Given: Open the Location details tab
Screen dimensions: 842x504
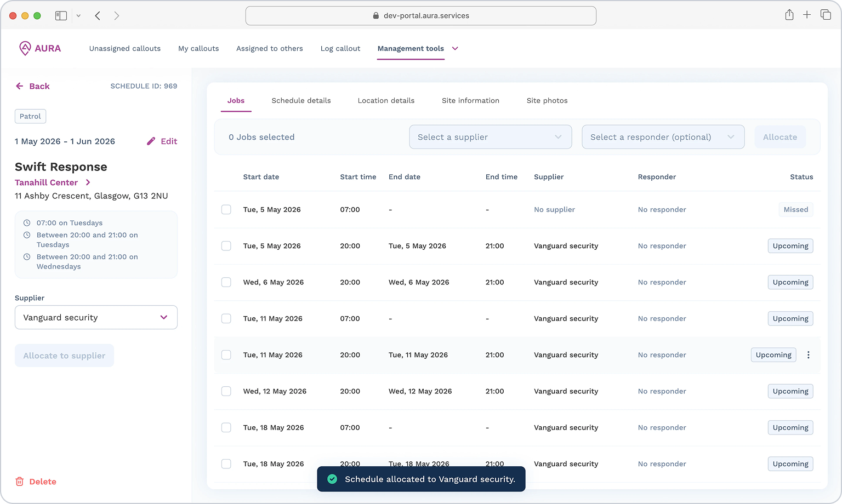Looking at the screenshot, I should pos(386,101).
